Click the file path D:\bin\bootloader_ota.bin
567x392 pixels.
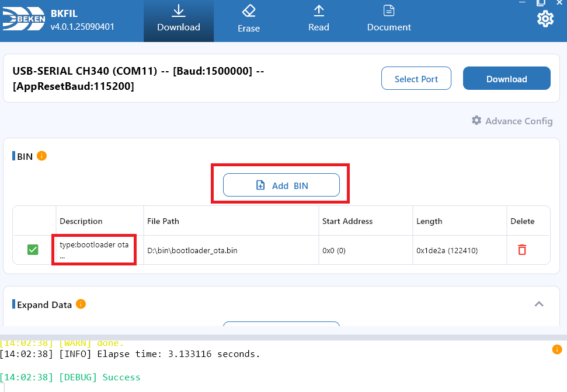coord(192,250)
